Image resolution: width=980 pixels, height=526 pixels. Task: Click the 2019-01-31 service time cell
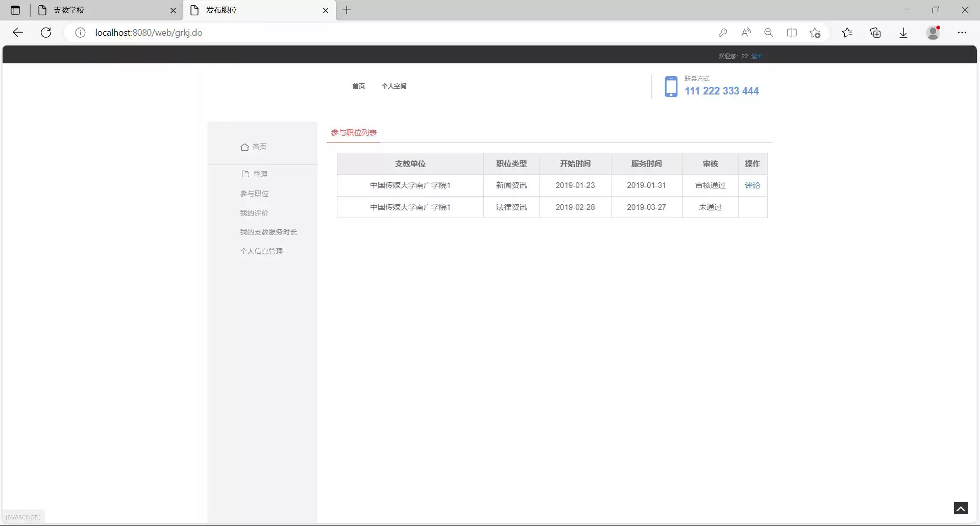click(647, 185)
